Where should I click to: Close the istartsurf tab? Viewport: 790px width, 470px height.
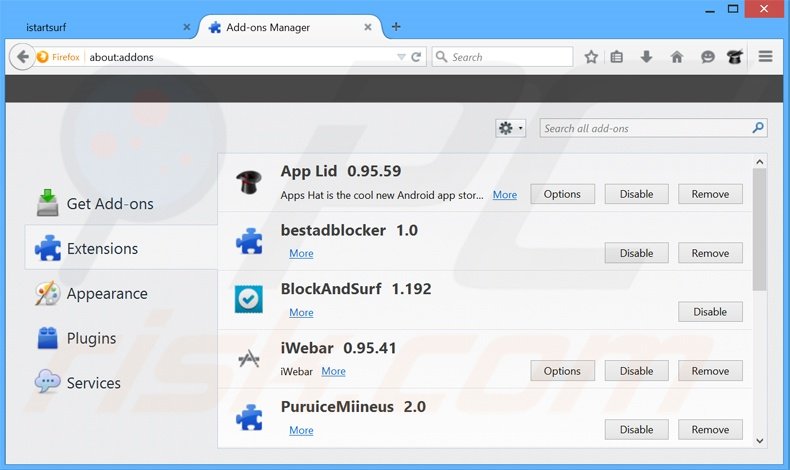point(186,27)
